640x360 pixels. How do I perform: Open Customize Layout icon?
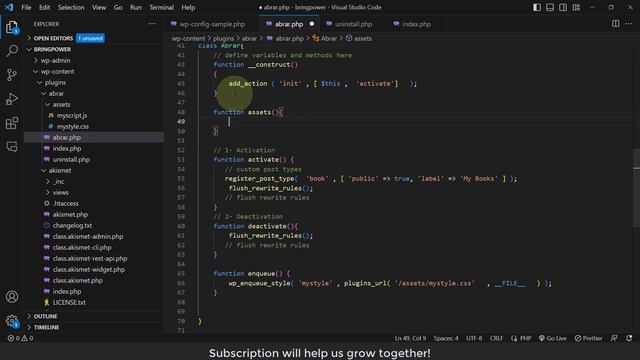[576, 7]
